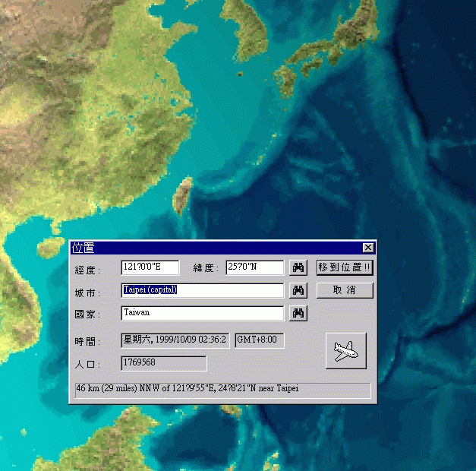476x471 pixels.
Task: Click the binoculars search icon next to Taipei
Action: tap(298, 290)
